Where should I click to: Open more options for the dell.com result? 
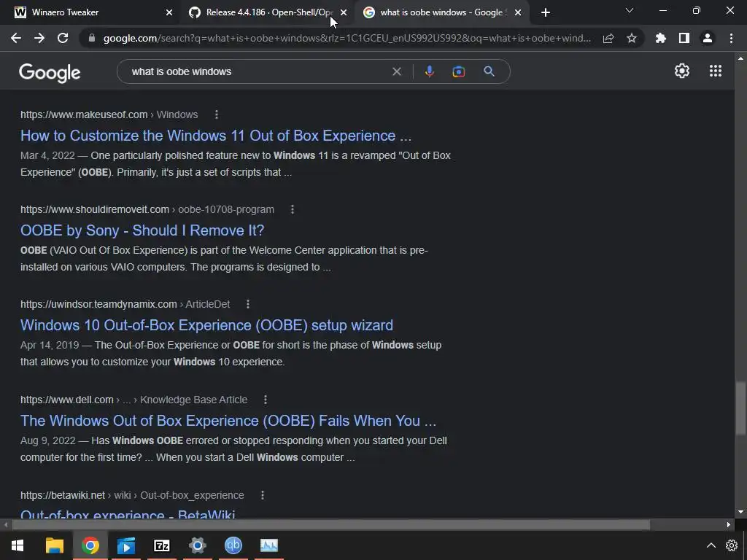pyautogui.click(x=266, y=400)
